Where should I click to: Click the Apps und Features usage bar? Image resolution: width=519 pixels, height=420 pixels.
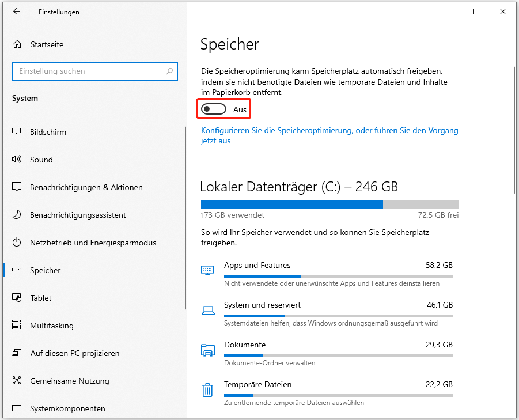(338, 276)
